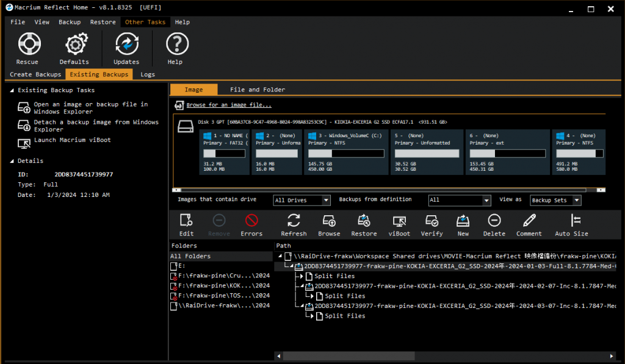Refresh the backup list

294,226
